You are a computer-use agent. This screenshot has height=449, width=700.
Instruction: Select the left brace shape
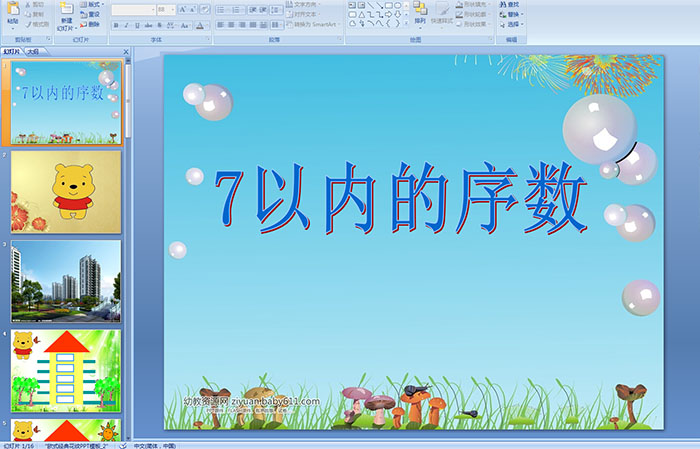click(388, 23)
